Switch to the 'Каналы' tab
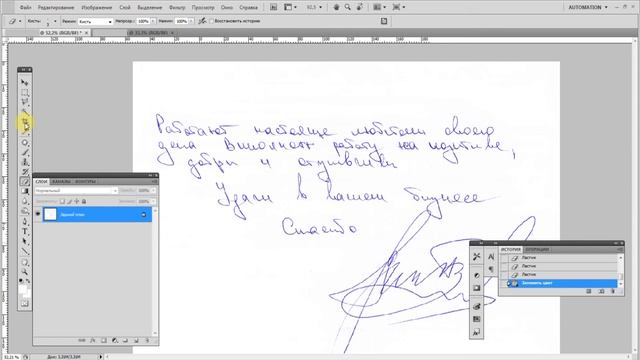The height and width of the screenshot is (360, 640). [62, 182]
